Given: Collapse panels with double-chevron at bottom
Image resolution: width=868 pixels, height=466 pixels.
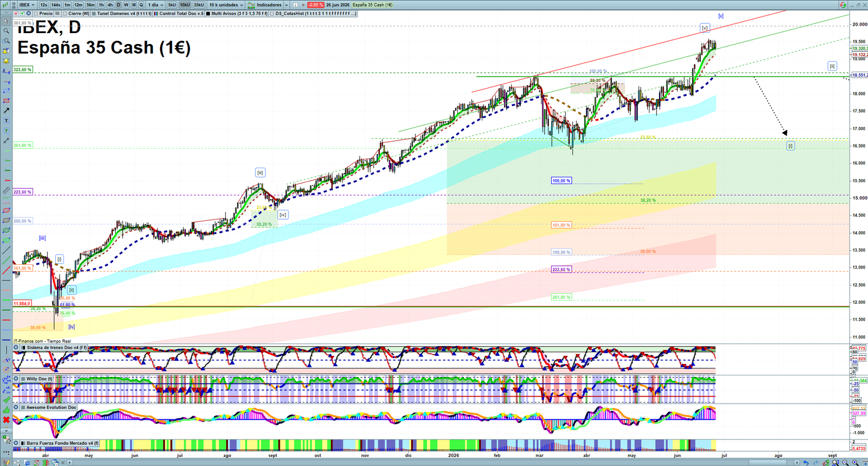Looking at the screenshot, I should [x=63, y=463].
